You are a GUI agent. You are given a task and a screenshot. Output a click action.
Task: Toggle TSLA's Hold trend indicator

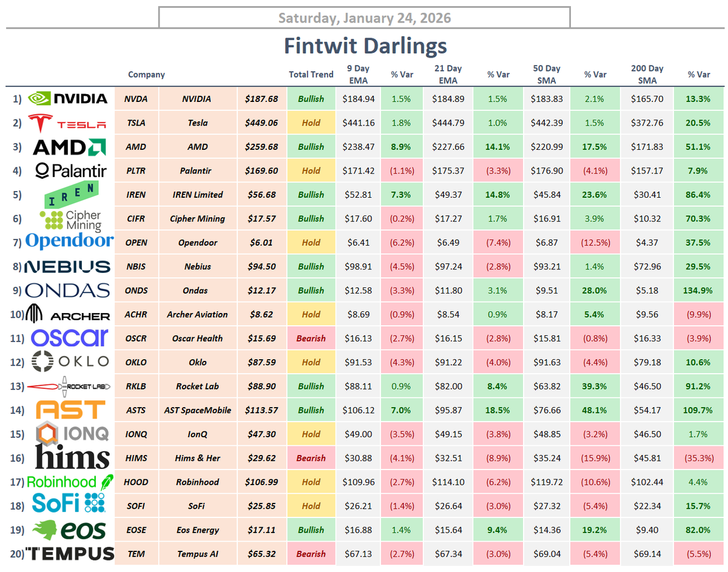tap(311, 122)
